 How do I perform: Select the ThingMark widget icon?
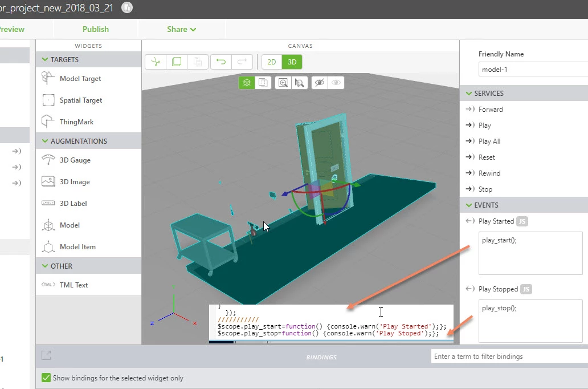pos(48,121)
